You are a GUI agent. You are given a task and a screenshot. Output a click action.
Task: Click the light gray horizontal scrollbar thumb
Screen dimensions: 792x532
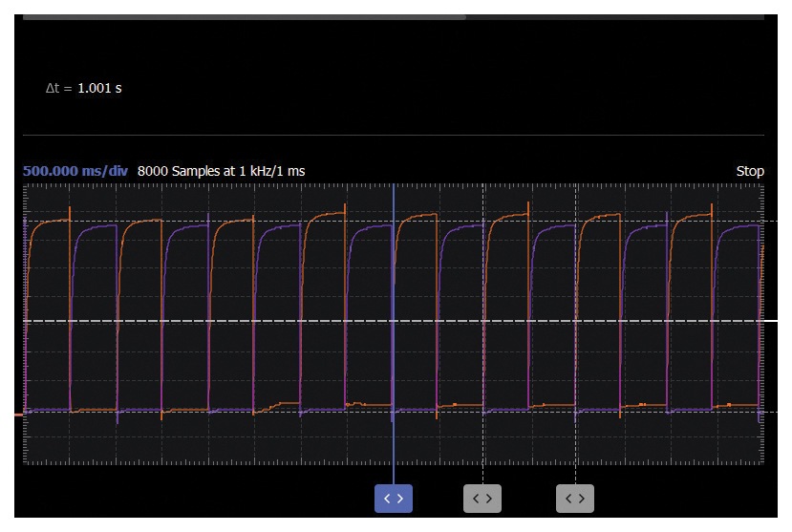click(244, 16)
